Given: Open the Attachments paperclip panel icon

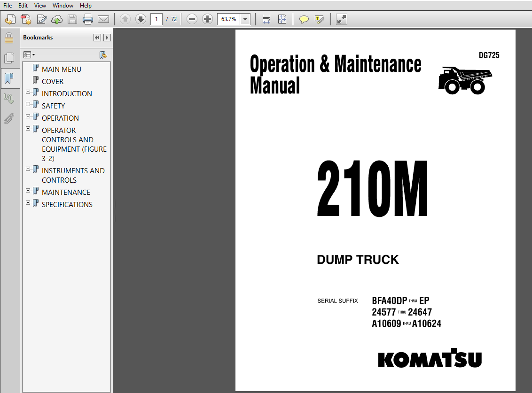Looking at the screenshot, I should [9, 119].
